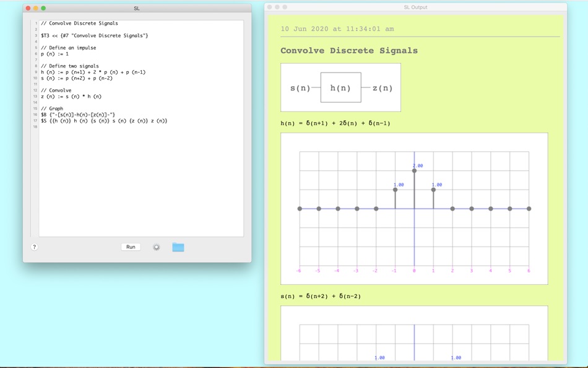Click line number 18 in editor gutter
The image size is (588, 368).
35,127
